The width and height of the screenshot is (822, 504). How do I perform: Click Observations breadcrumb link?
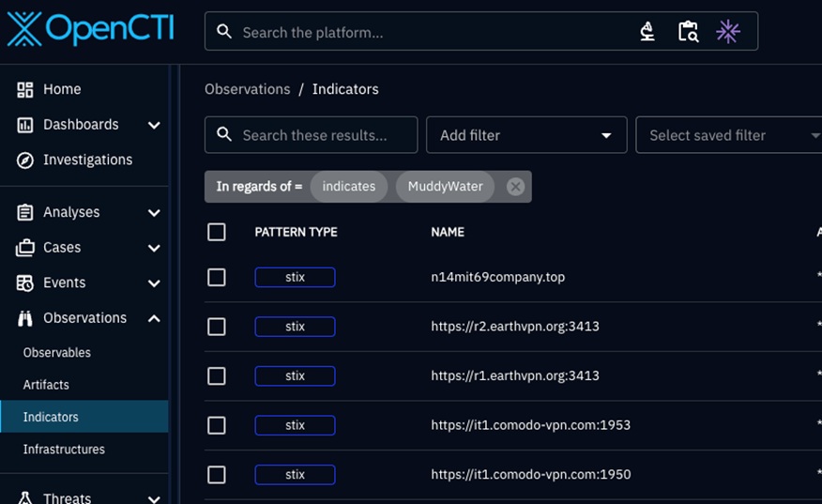247,89
